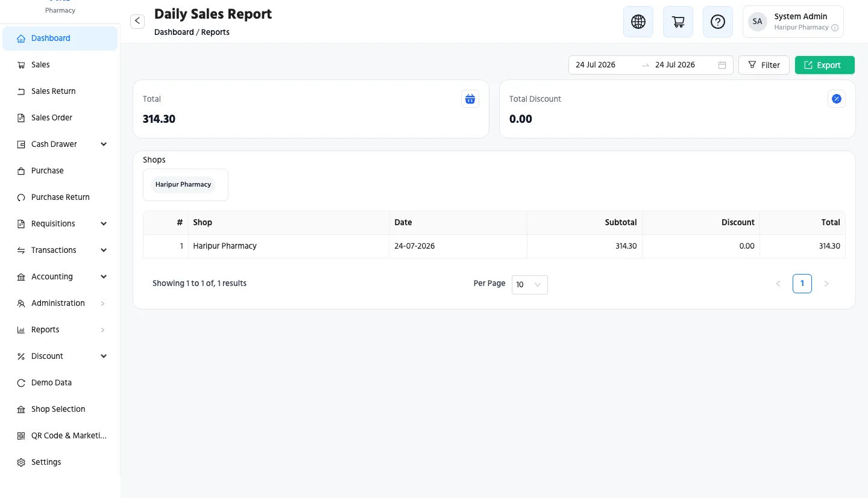Click the QR Code icon in sidebar
This screenshot has height=498, width=868.
(x=21, y=436)
